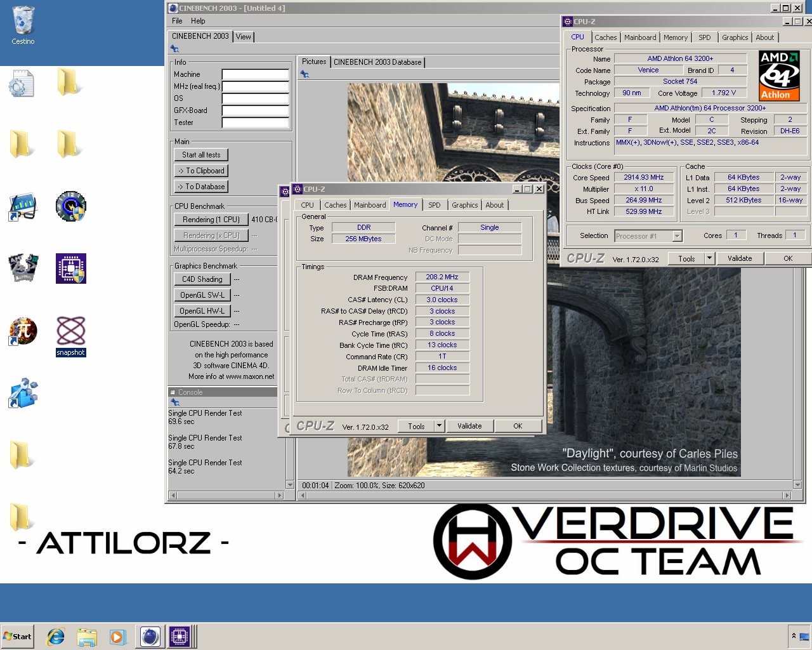Open the monitor chart desktop shortcut
Viewport: 812px width, 650px height.
tap(23, 207)
